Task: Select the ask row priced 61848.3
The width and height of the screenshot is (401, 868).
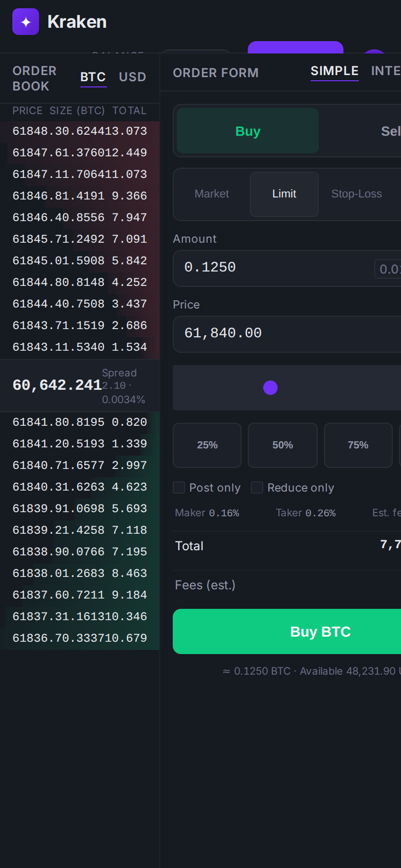Action: click(80, 131)
